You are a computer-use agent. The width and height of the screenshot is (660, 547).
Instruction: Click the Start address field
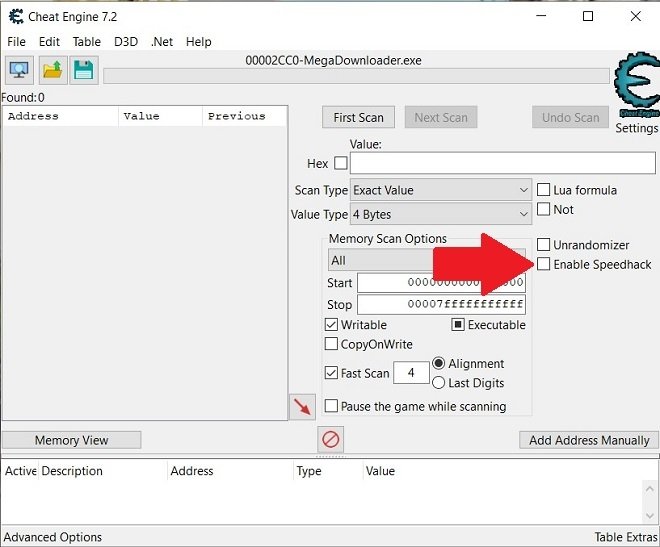point(442,282)
